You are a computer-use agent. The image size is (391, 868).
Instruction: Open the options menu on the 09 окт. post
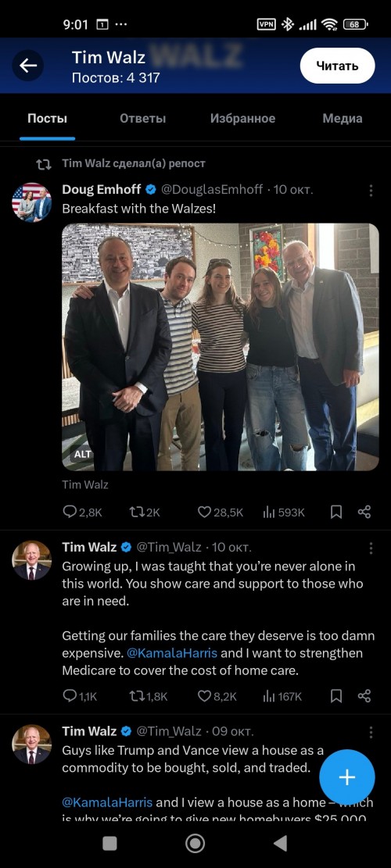pyautogui.click(x=371, y=732)
